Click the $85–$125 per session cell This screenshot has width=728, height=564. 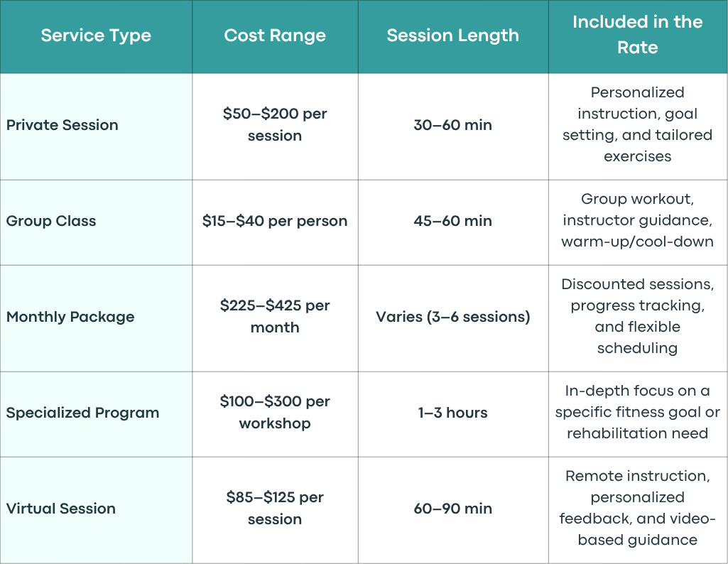pos(275,509)
